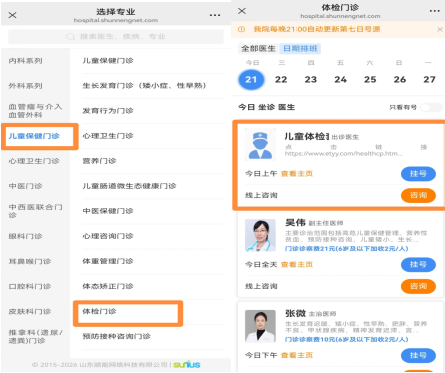The height and width of the screenshot is (373, 445).
Task: Toggle the 只看有号 switch
Action: click(431, 107)
